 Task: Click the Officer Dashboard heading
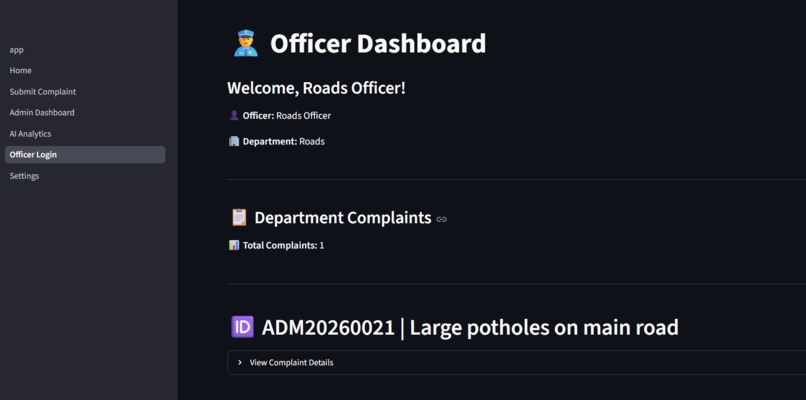pyautogui.click(x=378, y=44)
